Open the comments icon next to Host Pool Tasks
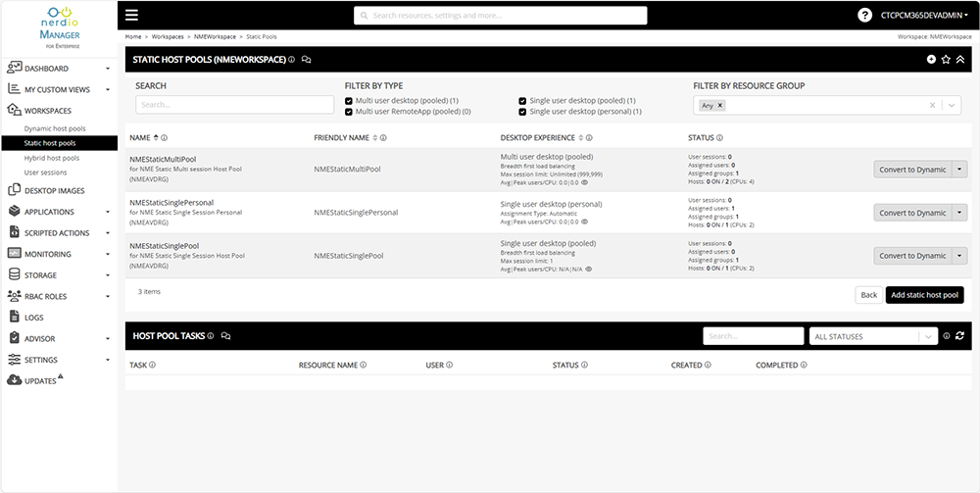 coord(225,336)
